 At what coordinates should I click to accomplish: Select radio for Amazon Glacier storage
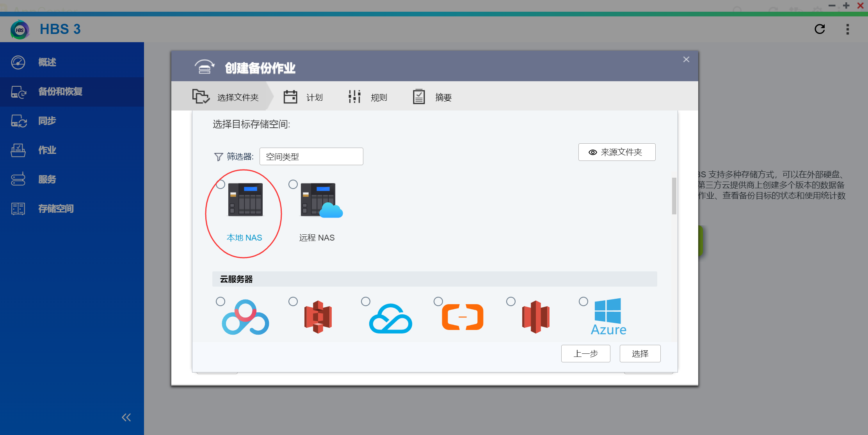click(511, 301)
